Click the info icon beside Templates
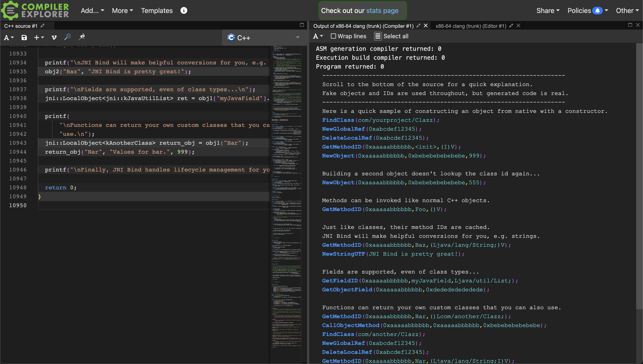The height and width of the screenshot is (364, 643). click(184, 10)
